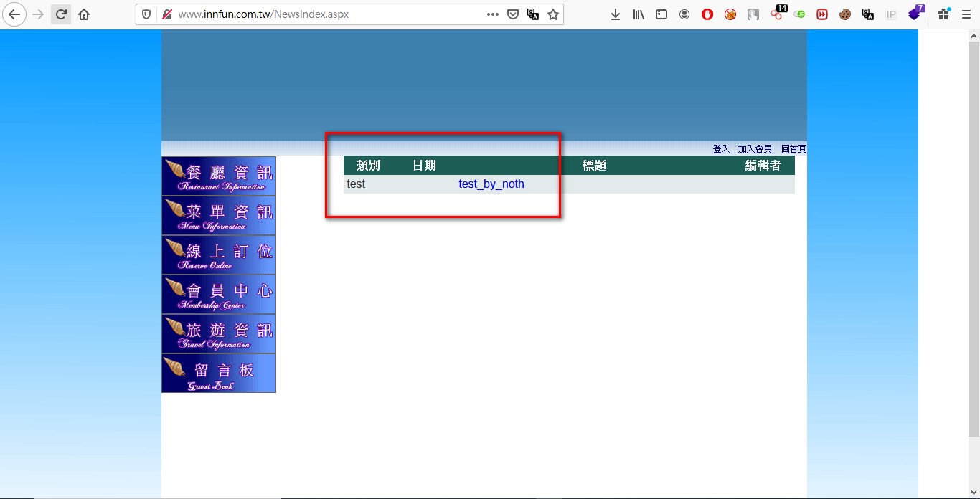Reload the current page
980x499 pixels.
[x=61, y=14]
